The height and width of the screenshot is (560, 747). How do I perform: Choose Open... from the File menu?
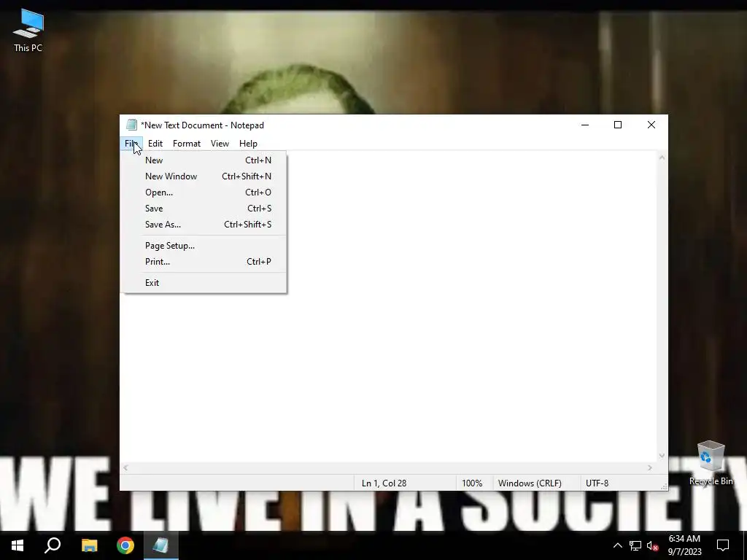205,192
